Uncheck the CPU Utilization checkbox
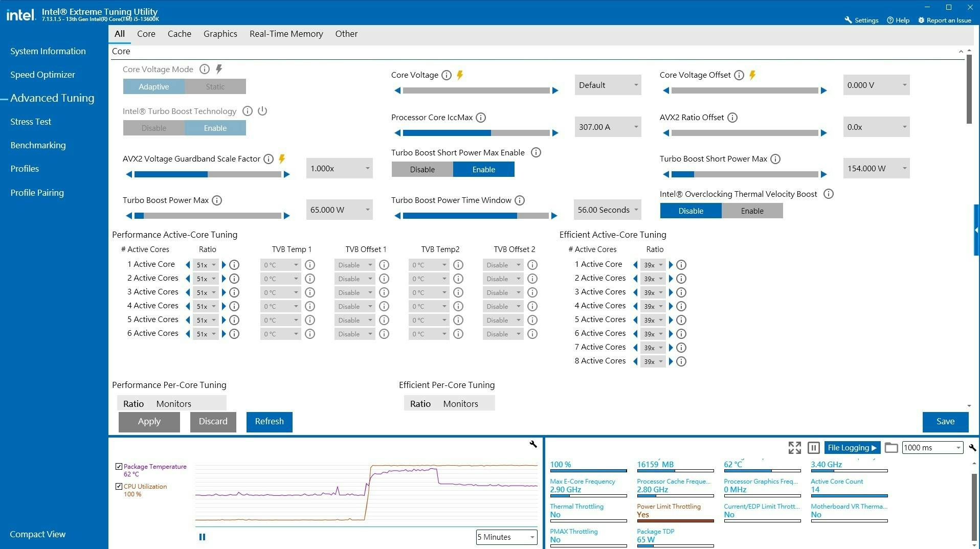 pyautogui.click(x=119, y=487)
